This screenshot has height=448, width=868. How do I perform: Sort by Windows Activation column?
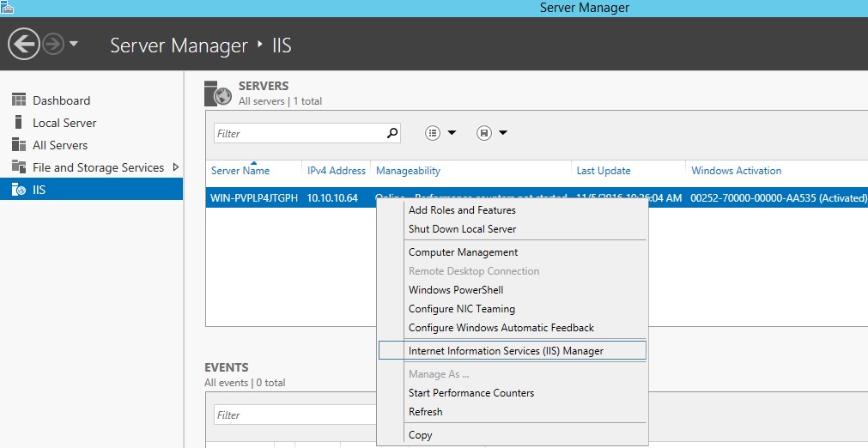[737, 170]
